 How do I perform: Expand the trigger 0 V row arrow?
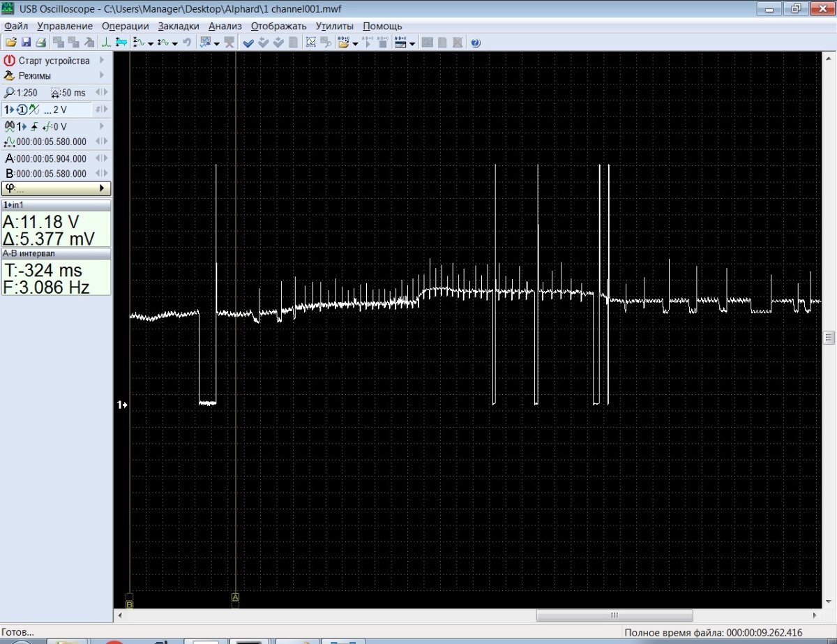(x=102, y=126)
